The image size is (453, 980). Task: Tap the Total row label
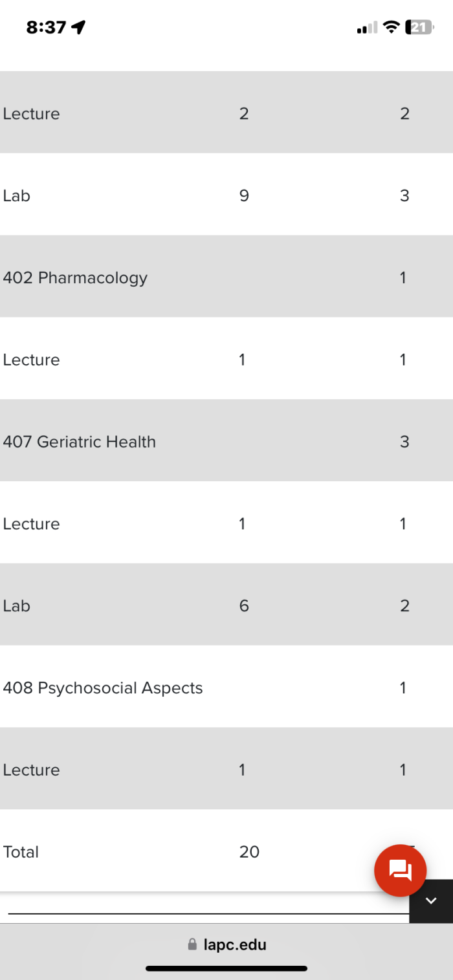(x=21, y=852)
